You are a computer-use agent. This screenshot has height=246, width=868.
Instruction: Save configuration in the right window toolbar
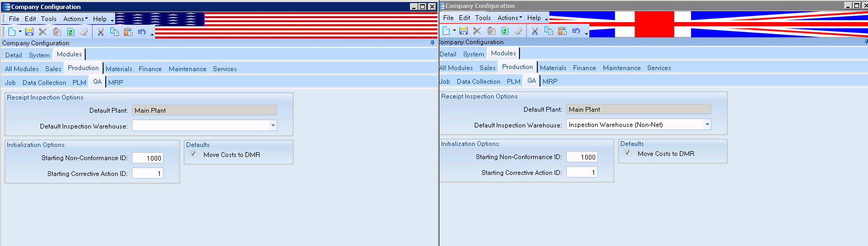tap(464, 31)
